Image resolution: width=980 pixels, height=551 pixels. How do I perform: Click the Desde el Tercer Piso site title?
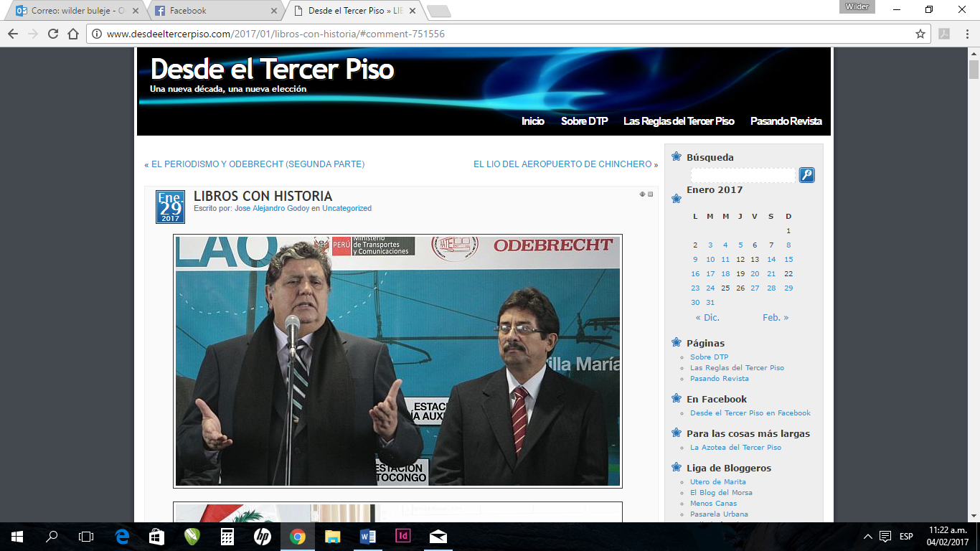point(272,69)
